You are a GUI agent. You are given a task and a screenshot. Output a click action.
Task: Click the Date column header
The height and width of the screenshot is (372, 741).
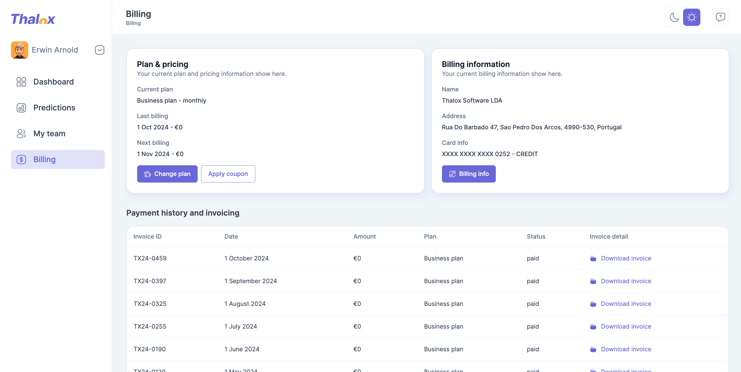[231, 237]
